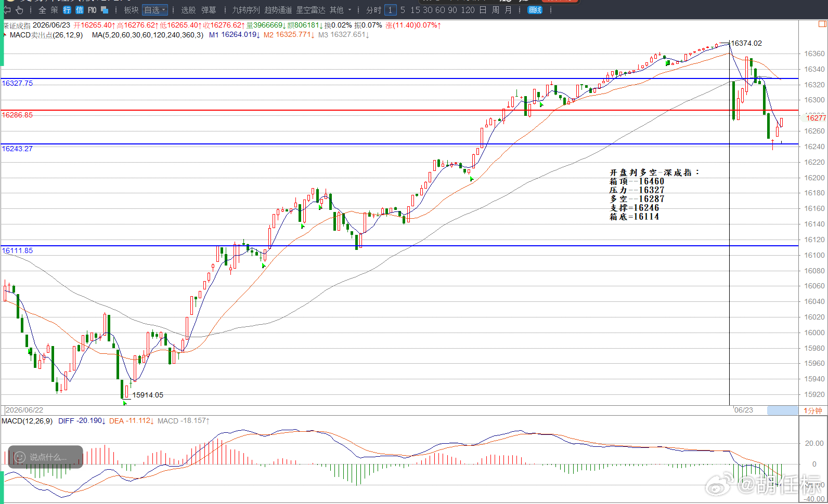Open the 信 info icon
Viewport: 828px width, 504px height.
point(80,10)
